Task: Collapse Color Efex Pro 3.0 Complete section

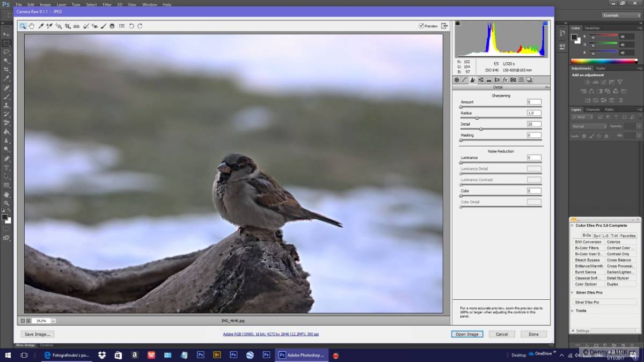Action: pos(572,226)
